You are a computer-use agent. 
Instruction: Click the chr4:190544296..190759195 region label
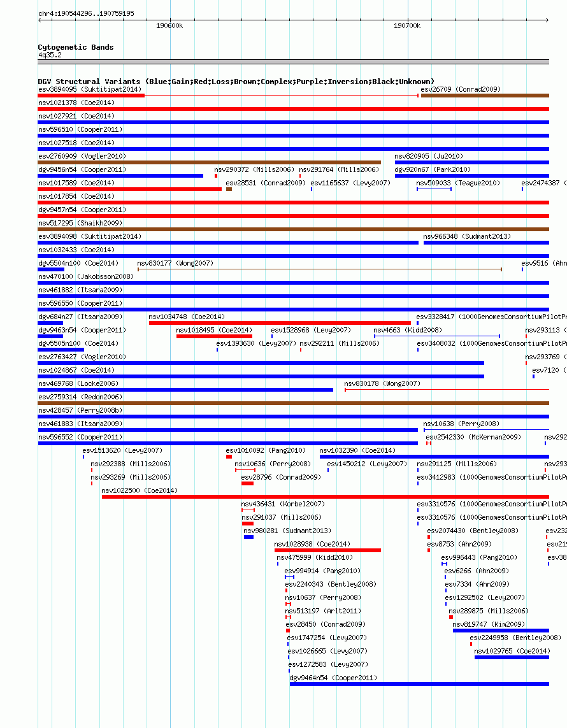[87, 13]
